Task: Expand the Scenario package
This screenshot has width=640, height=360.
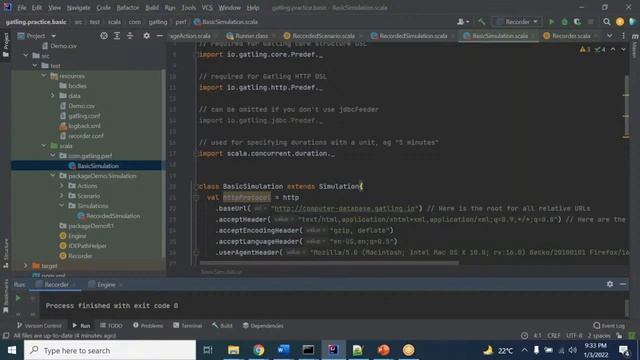Action: coord(62,196)
